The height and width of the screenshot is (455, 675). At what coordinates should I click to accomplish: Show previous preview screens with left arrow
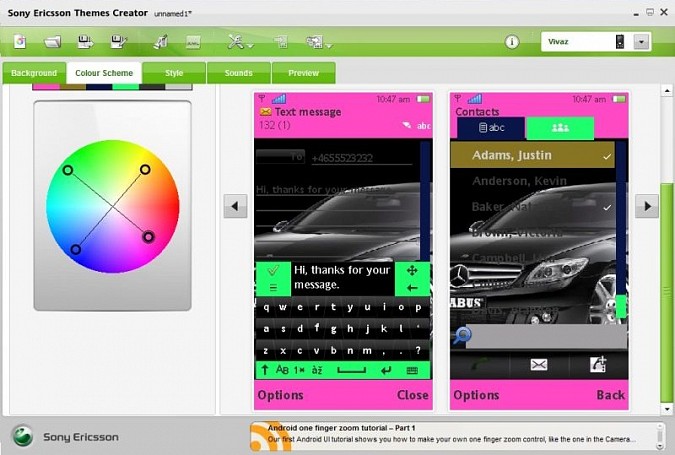click(235, 206)
